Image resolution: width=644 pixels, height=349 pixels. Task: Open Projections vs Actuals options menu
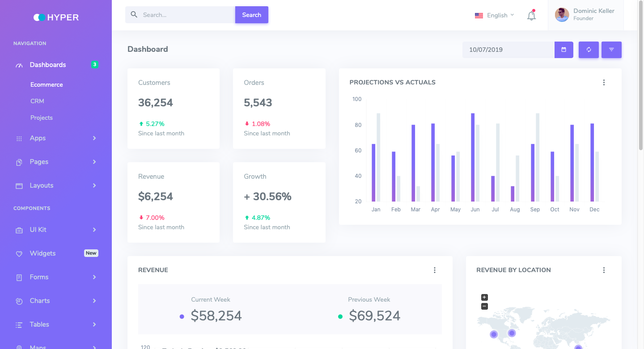pos(604,82)
